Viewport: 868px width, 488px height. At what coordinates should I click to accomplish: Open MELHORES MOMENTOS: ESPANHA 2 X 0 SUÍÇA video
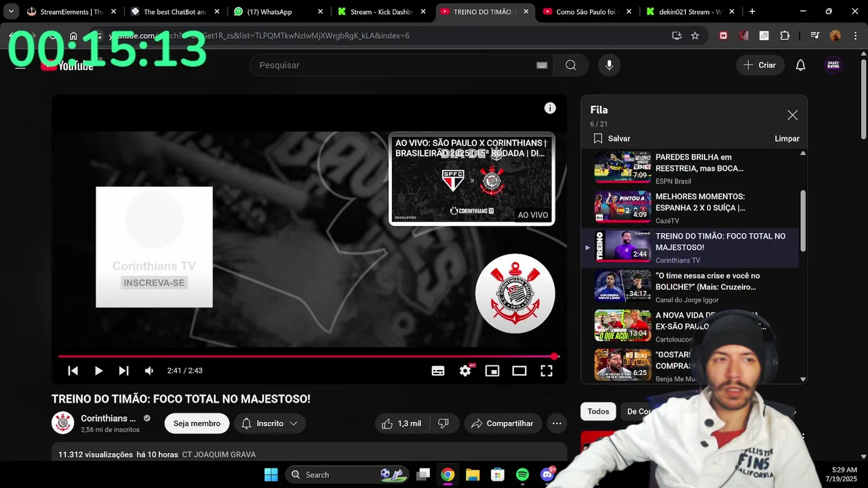click(690, 207)
